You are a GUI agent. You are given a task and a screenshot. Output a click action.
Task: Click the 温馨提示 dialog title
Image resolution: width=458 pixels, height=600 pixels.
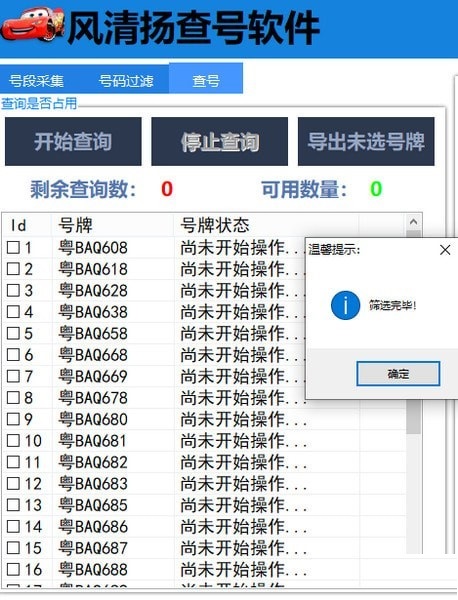(334, 250)
